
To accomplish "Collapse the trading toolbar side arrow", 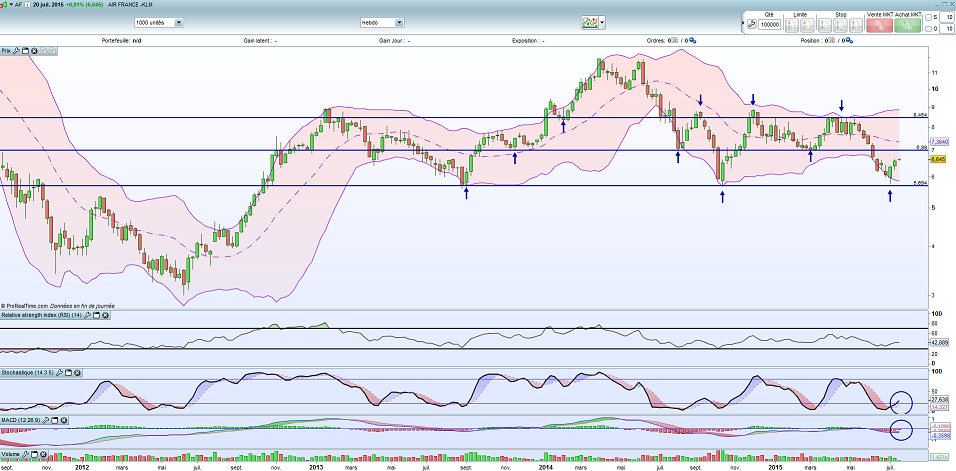I will pyautogui.click(x=743, y=23).
